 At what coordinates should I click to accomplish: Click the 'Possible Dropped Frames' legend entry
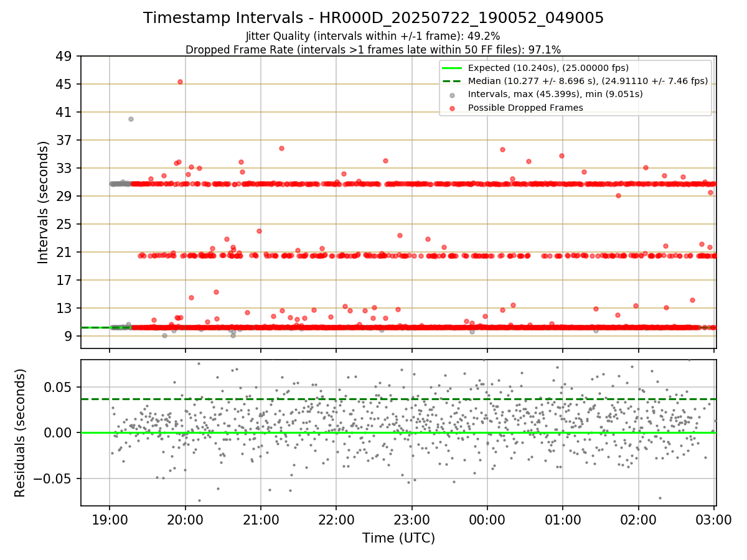tap(525, 108)
